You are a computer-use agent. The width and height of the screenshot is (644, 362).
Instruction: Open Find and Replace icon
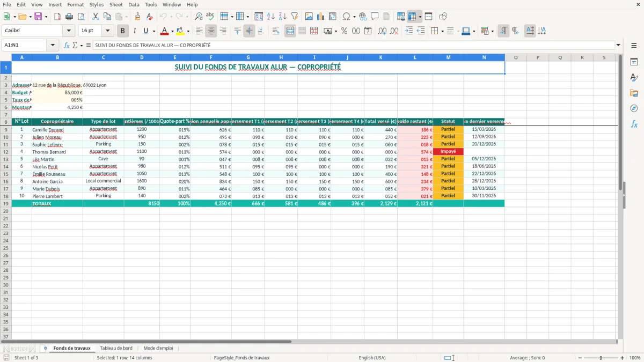[199, 17]
